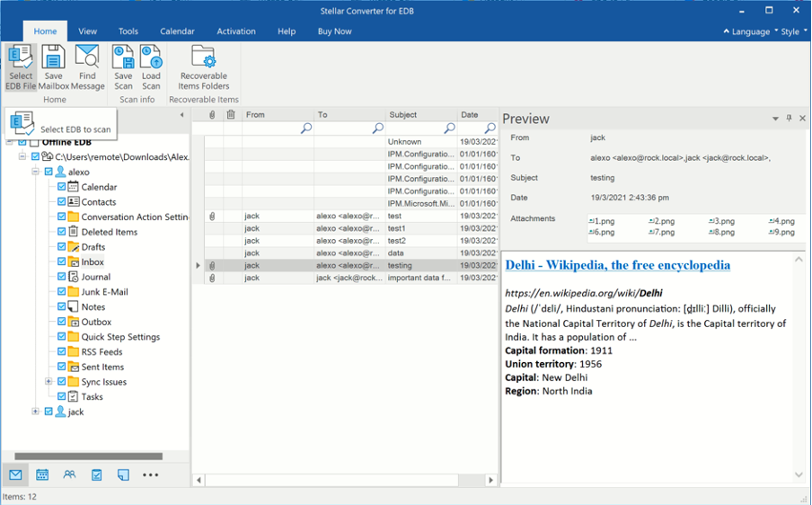Switch to the Notes view icon in the bottom bar
812x505 pixels.
tap(123, 474)
